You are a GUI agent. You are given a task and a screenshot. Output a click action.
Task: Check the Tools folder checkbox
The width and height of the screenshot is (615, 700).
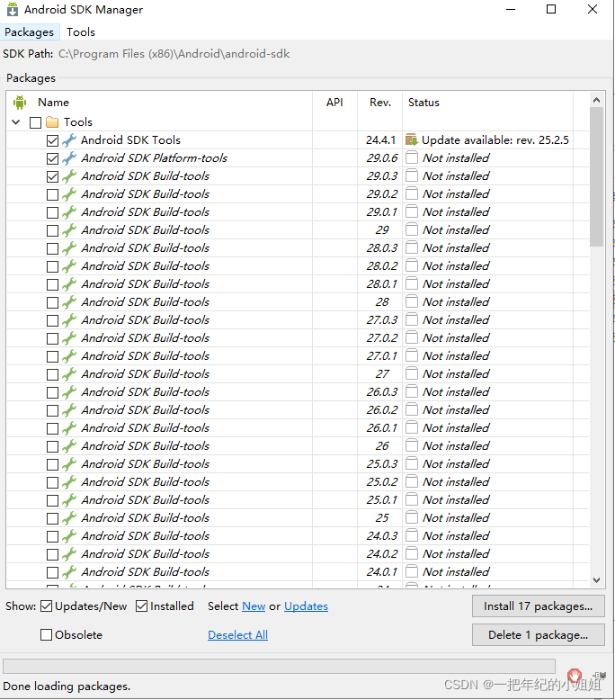coord(35,122)
